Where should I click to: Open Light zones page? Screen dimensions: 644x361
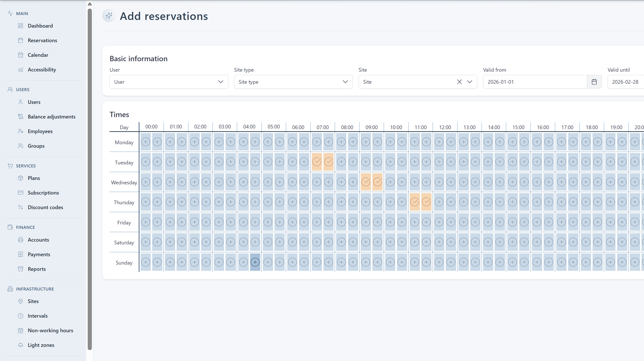[x=41, y=345]
